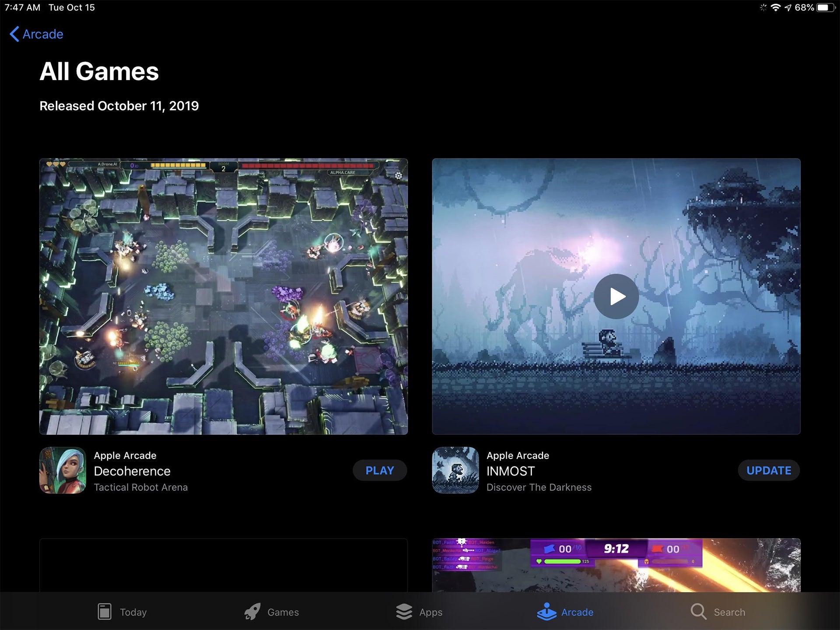Tap the battery indicator in status bar
Viewport: 840px width, 630px height.
coord(825,7)
